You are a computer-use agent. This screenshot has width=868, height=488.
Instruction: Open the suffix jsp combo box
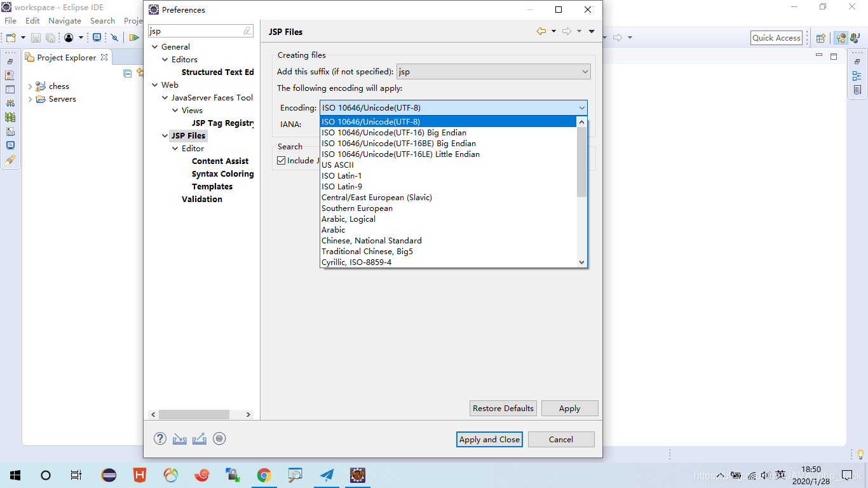click(494, 72)
